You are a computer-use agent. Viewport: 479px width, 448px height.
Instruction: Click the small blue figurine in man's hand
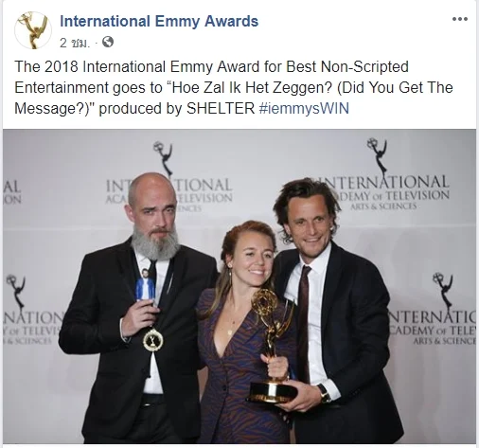tap(145, 285)
